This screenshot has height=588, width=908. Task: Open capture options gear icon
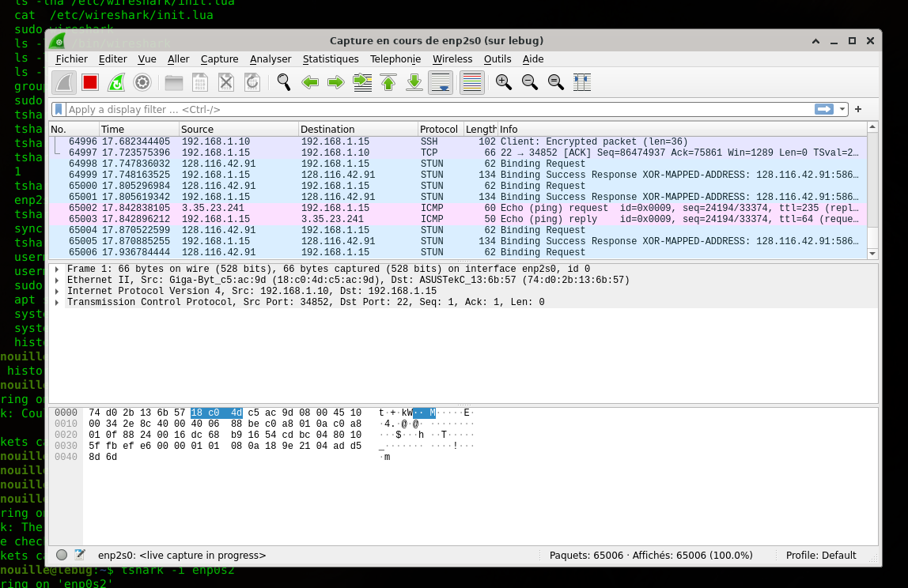(x=142, y=82)
